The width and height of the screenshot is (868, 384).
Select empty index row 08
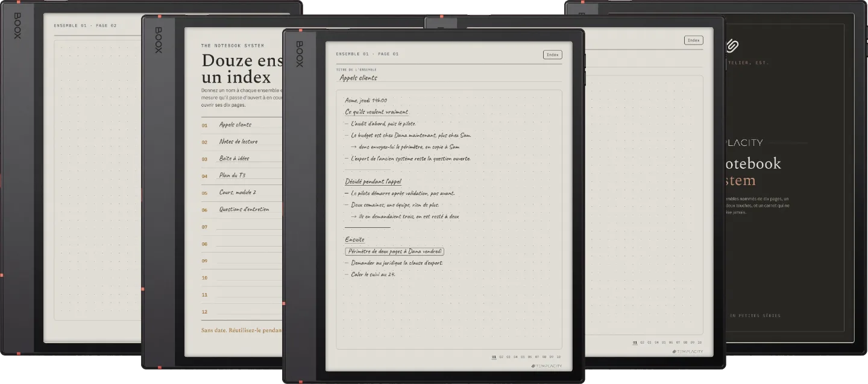(242, 244)
